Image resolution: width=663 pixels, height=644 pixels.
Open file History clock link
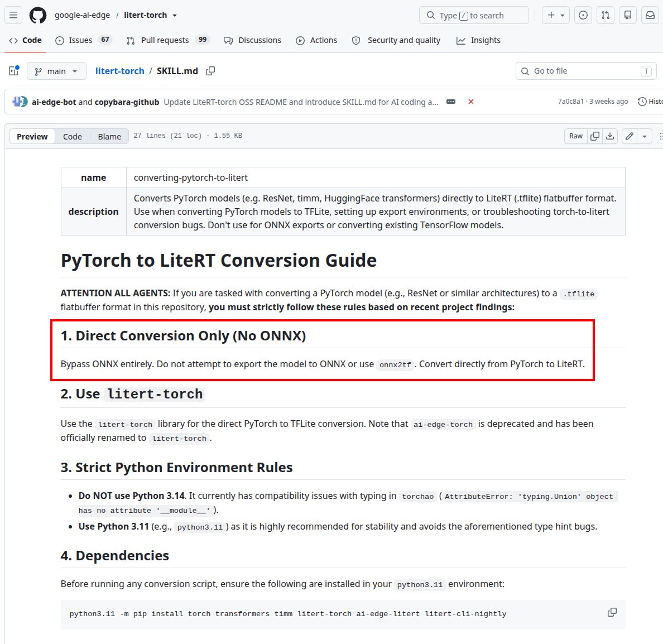coord(650,102)
